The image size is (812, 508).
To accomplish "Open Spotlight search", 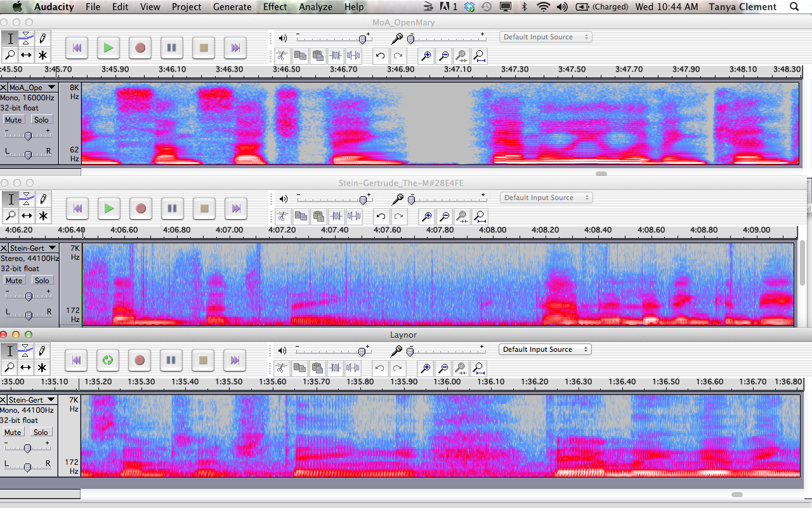I will coord(795,7).
